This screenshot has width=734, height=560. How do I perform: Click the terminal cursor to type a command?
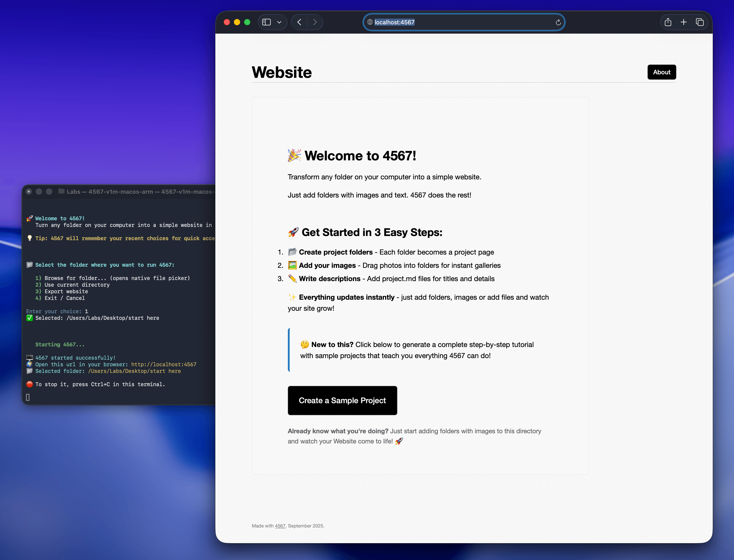click(28, 397)
